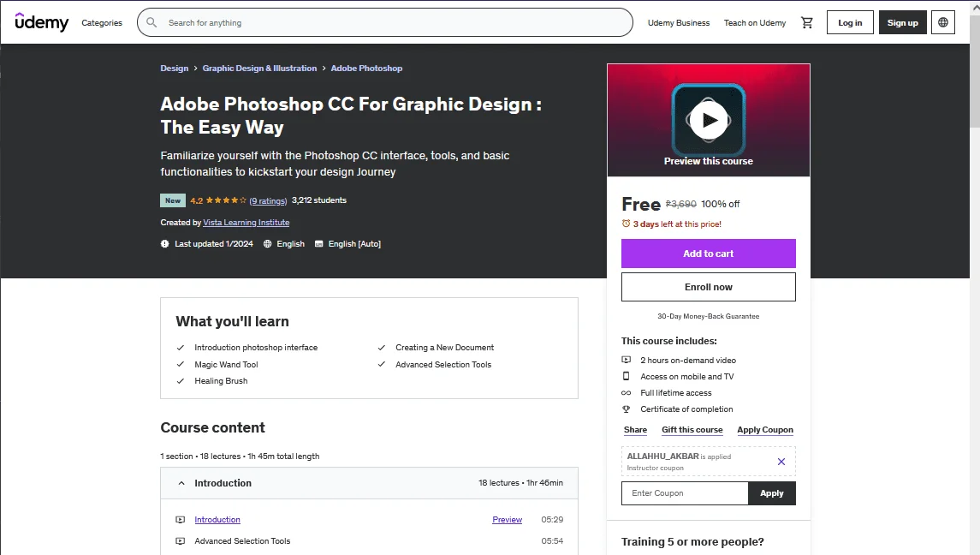The width and height of the screenshot is (980, 555).
Task: Click checkmark next to Healing Brush
Action: click(x=181, y=380)
